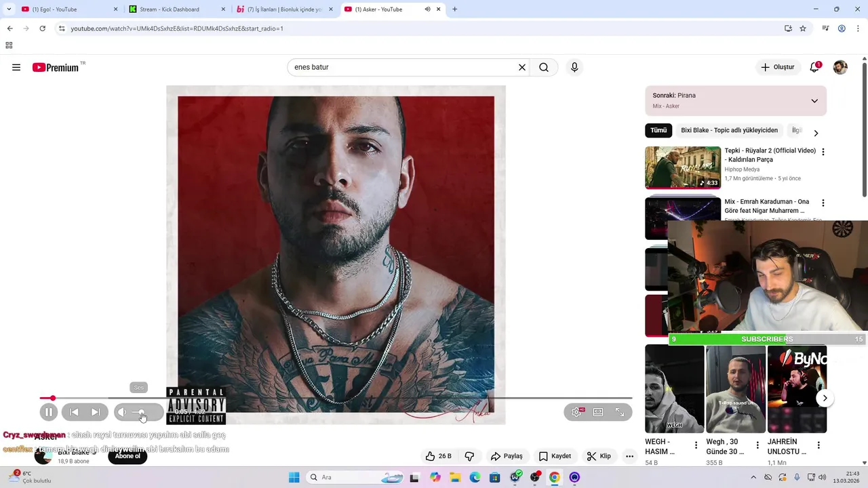Save video with Kaydet button
This screenshot has width=868, height=488.
pyautogui.click(x=555, y=456)
